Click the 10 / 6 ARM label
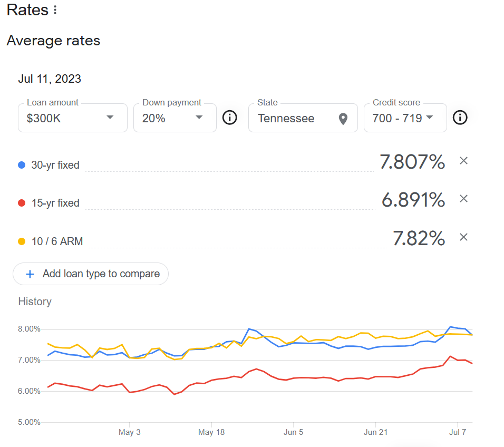This screenshot has height=447, width=504. [57, 241]
